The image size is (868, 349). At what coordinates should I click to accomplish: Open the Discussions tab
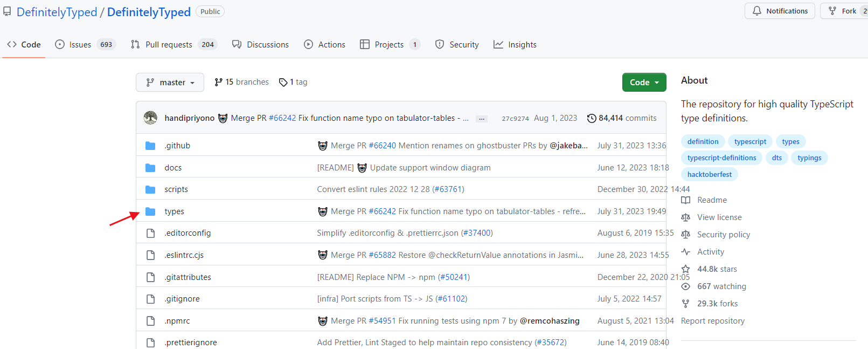click(260, 44)
